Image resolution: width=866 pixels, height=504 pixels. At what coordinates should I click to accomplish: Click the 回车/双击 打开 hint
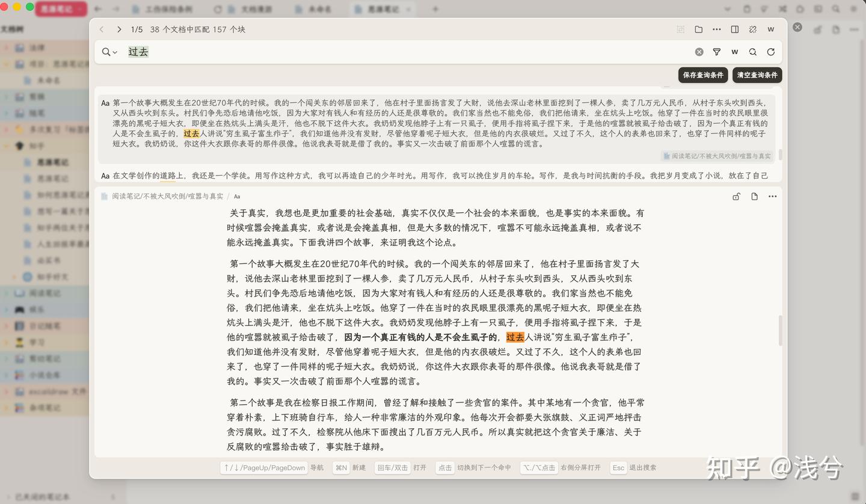tap(401, 467)
